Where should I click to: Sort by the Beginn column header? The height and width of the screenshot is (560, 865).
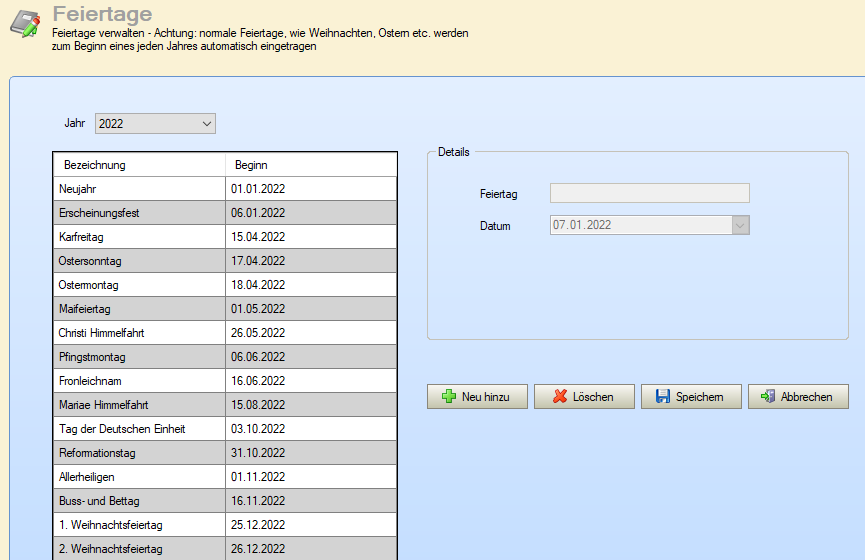pos(251,165)
